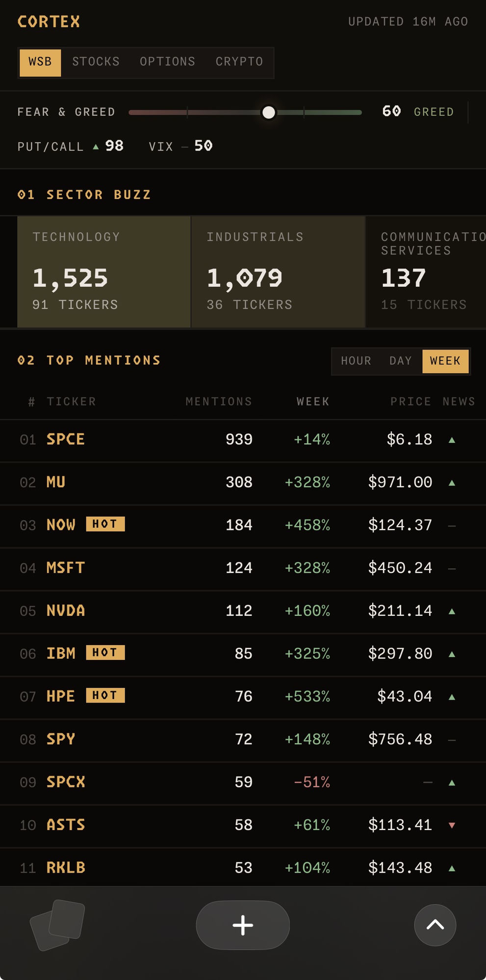Open the HPE ticker
486x980 pixels.
tap(61, 696)
